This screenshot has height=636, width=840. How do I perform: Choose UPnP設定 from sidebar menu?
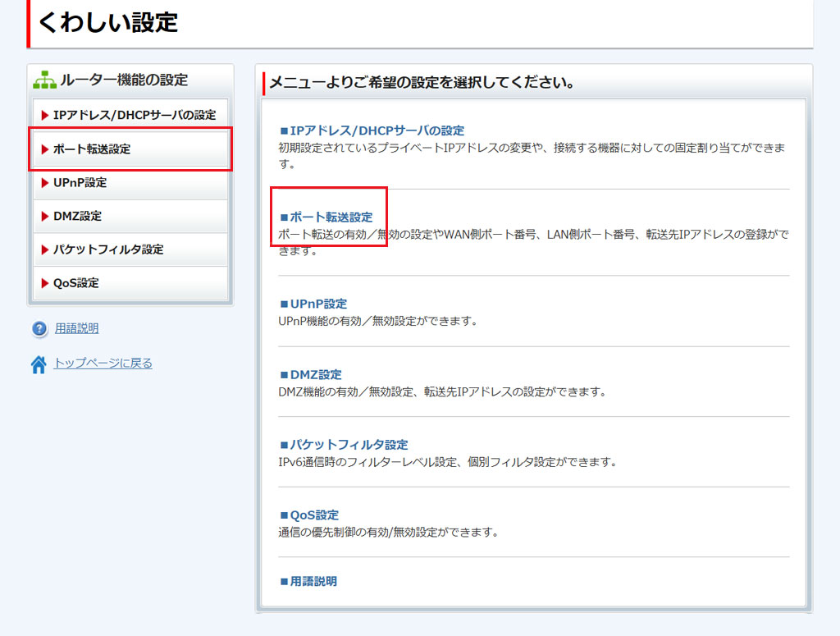[x=80, y=183]
